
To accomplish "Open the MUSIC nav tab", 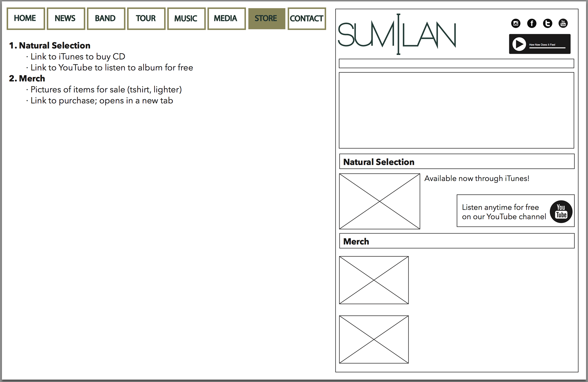I will point(186,19).
